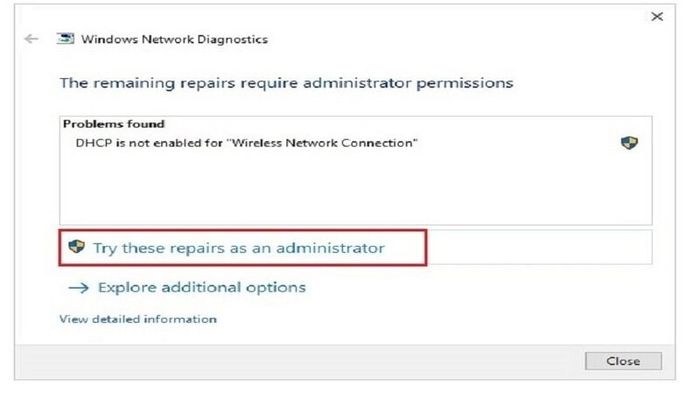This screenshot has width=700, height=394.
Task: Click the shield icon beside Try these repairs
Action: coord(76,246)
